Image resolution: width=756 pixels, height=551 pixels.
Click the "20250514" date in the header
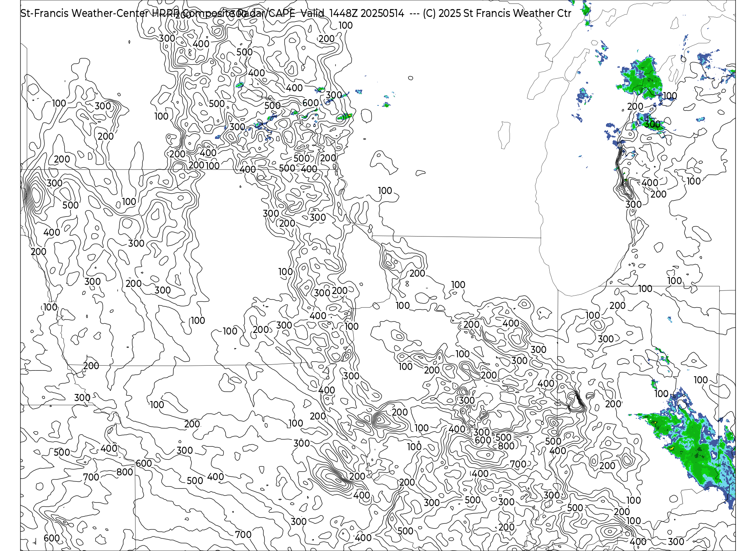[382, 13]
